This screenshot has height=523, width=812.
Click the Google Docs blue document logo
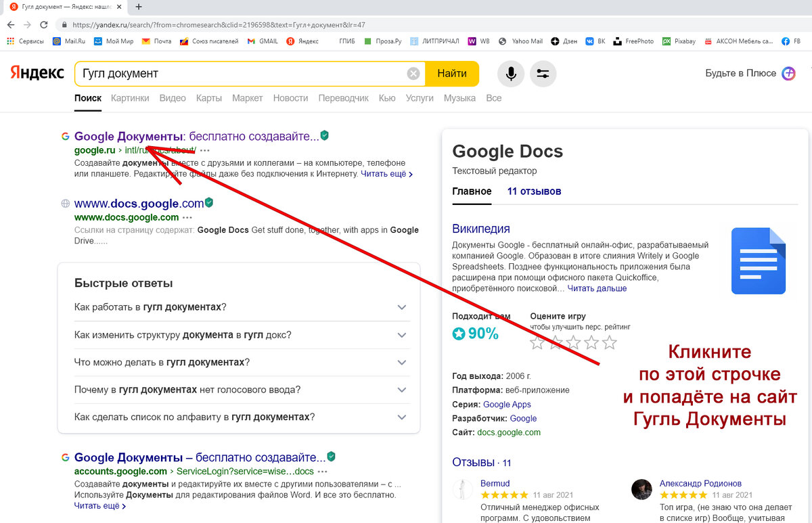click(x=759, y=260)
